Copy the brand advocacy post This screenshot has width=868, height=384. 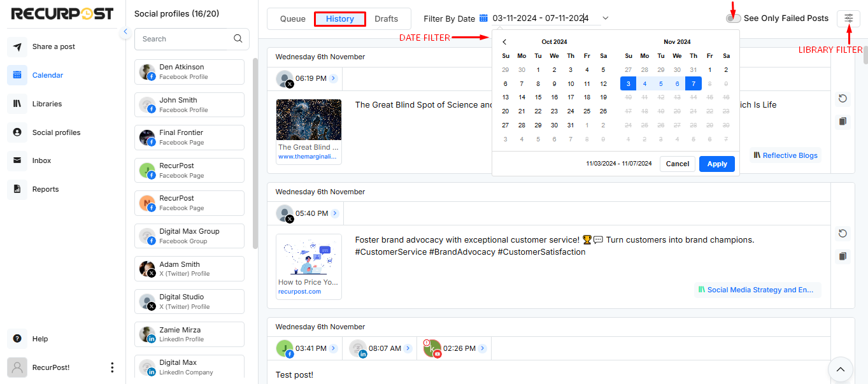click(x=843, y=256)
